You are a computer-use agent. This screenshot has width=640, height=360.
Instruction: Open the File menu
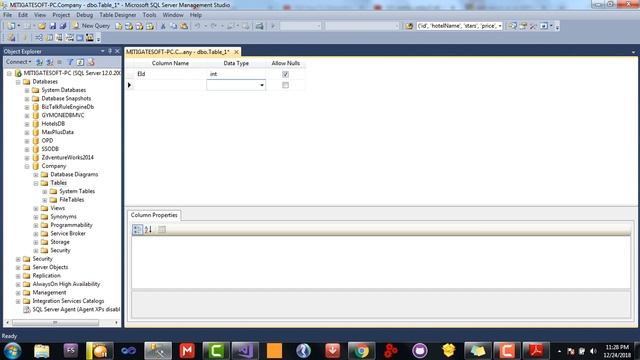click(7, 15)
